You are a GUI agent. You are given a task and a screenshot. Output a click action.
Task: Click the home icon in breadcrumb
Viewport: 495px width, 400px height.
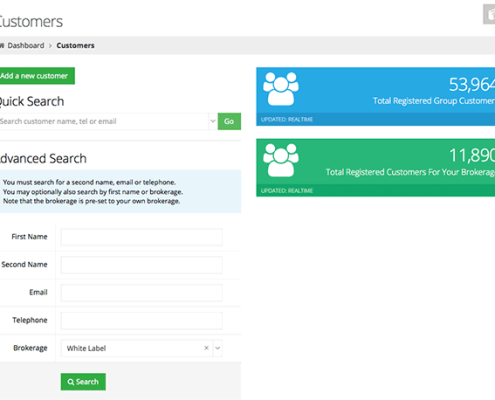click(2, 46)
